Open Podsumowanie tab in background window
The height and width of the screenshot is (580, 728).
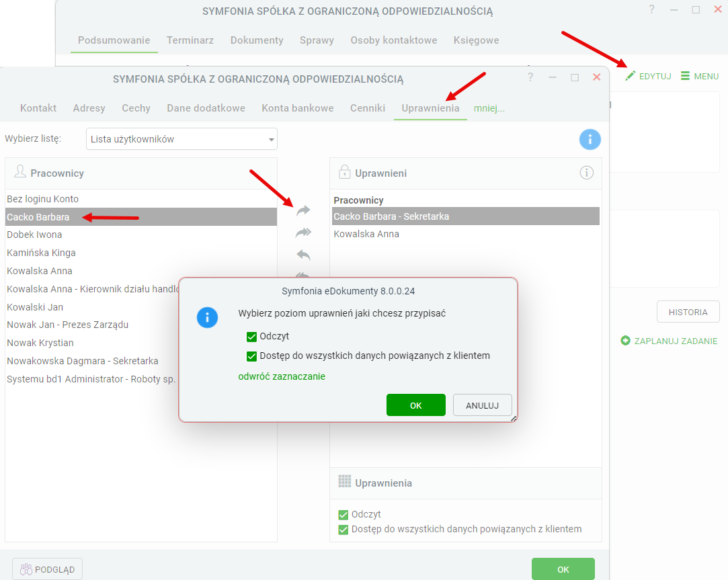tap(114, 40)
